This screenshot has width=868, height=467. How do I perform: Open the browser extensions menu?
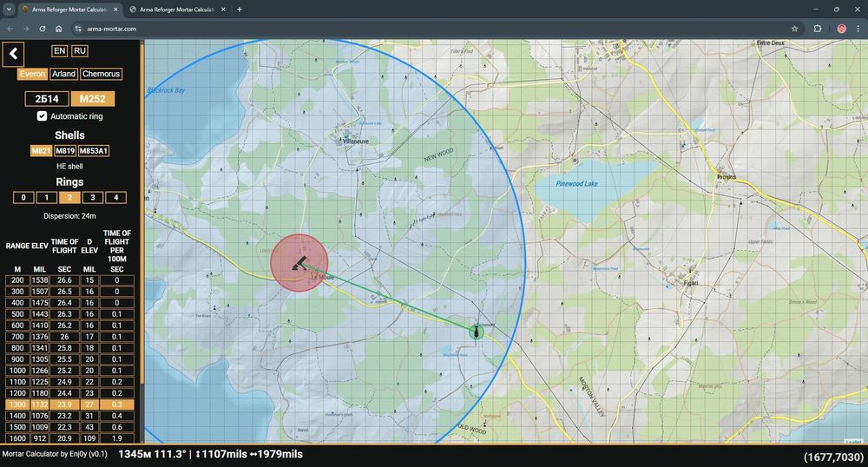pyautogui.click(x=818, y=29)
